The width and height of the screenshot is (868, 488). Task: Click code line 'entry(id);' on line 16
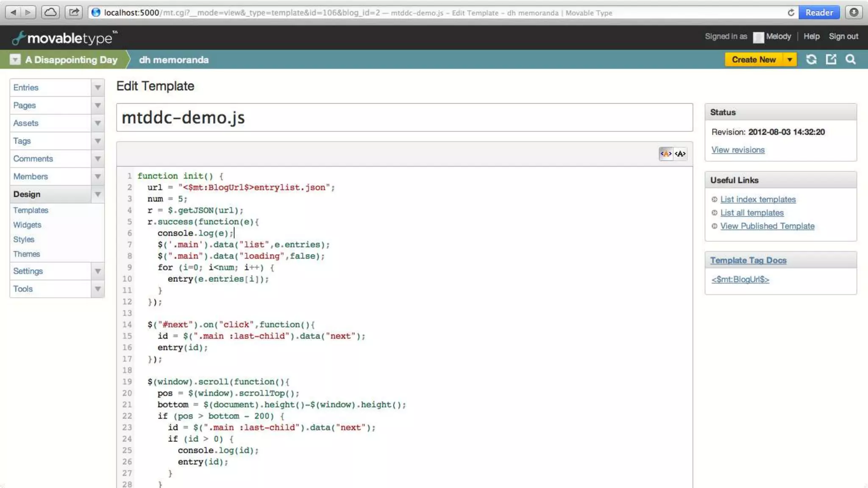[x=183, y=347]
